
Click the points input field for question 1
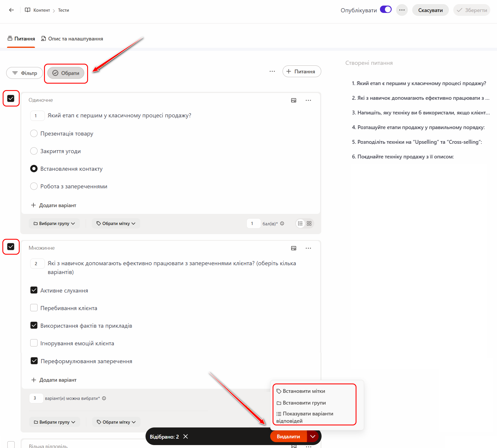[x=253, y=224]
